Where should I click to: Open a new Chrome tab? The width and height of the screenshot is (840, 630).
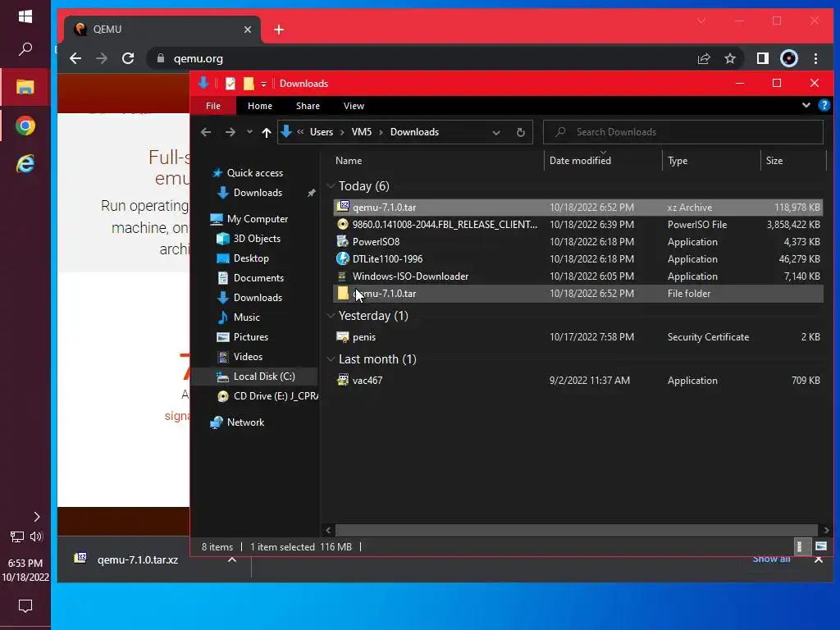[x=279, y=30]
